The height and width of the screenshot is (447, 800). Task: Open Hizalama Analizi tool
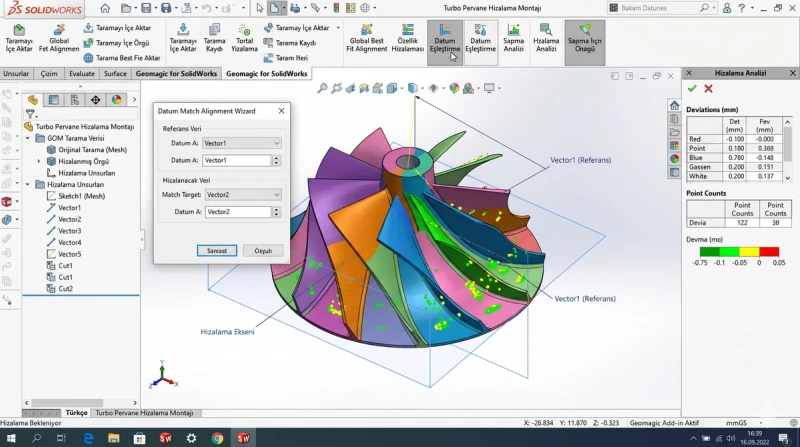pos(546,38)
